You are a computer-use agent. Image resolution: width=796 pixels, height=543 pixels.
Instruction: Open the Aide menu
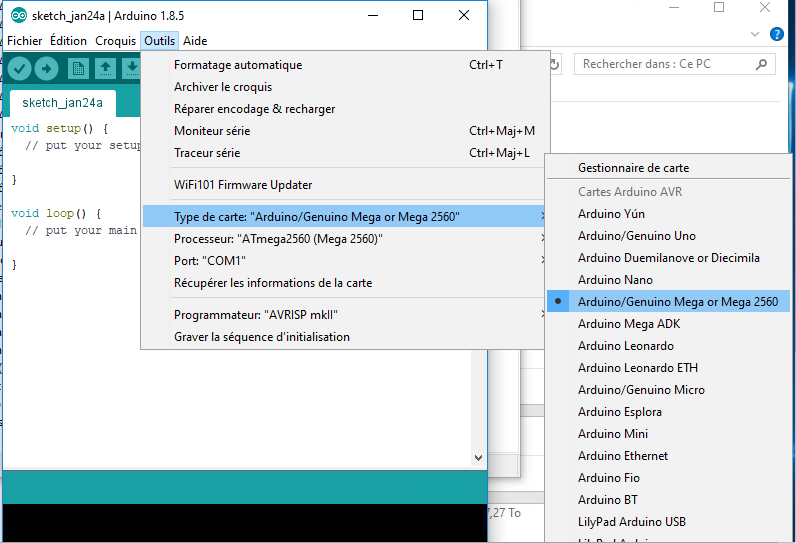[195, 41]
